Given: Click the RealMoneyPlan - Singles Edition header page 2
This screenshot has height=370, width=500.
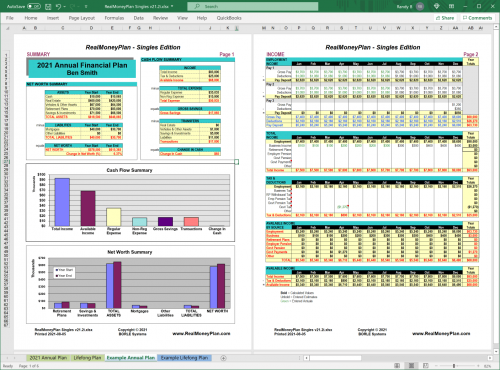Looking at the screenshot, I should pyautogui.click(x=373, y=47).
